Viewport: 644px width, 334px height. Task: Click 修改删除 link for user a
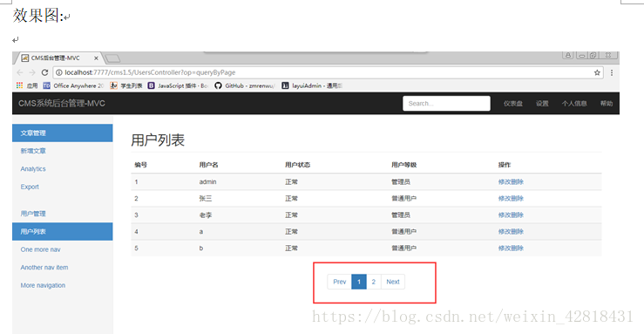click(x=511, y=232)
